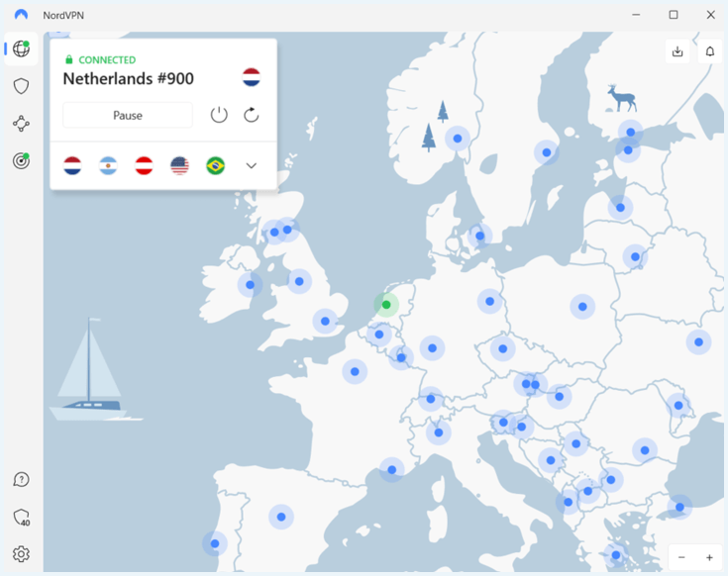Select the Sweden server pin on map

pyautogui.click(x=547, y=152)
